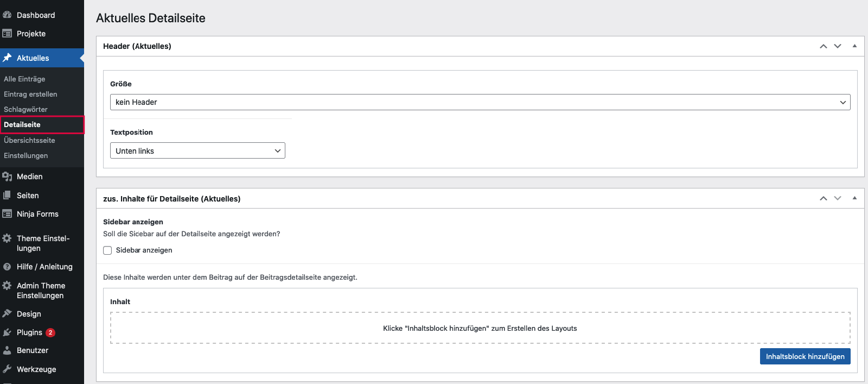The height and width of the screenshot is (384, 868).
Task: Click the Medien media icon
Action: 7,177
